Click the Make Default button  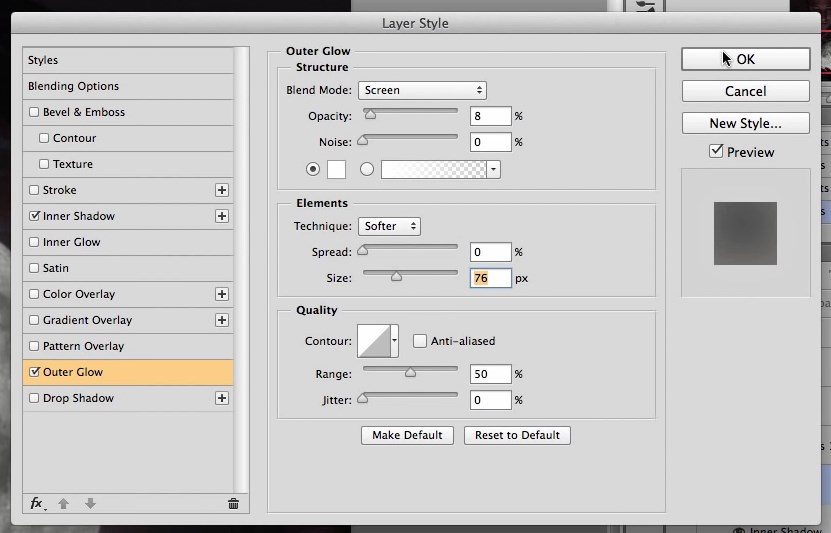coord(407,435)
